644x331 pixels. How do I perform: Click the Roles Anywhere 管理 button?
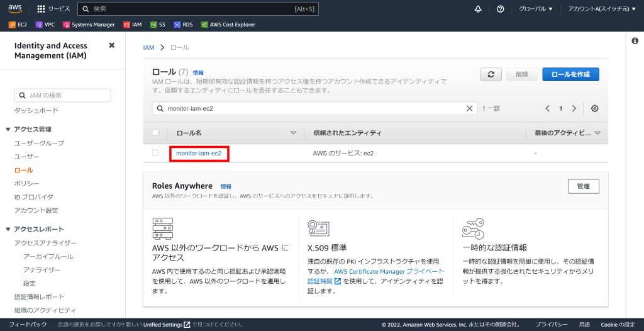click(x=583, y=186)
